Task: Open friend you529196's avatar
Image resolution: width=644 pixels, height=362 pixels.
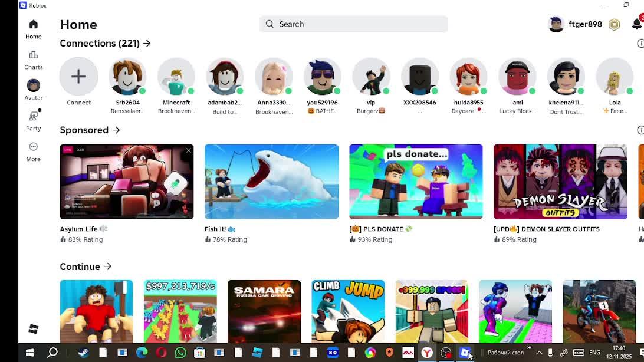Action: (323, 77)
